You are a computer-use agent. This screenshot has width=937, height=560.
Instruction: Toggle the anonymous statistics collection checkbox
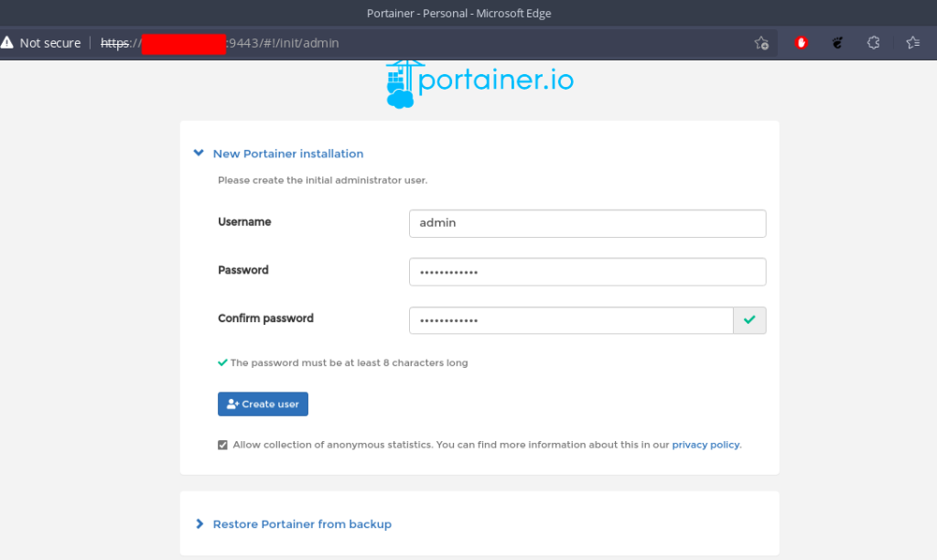(222, 445)
